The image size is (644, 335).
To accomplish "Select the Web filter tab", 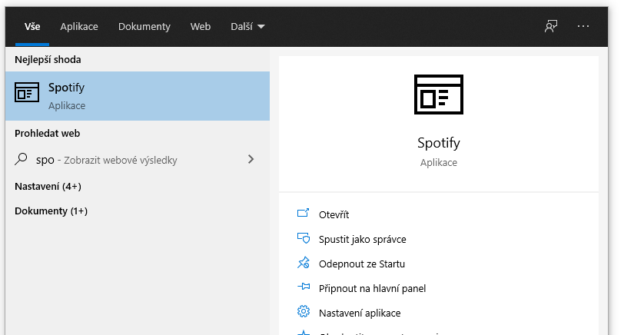I will 201,26.
